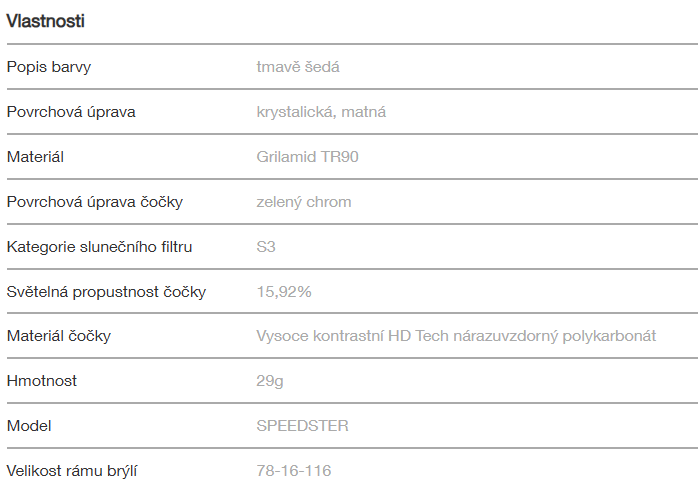698x487 pixels.
Task: Click the Povrchová úprava čočky label
Action: pos(94,202)
